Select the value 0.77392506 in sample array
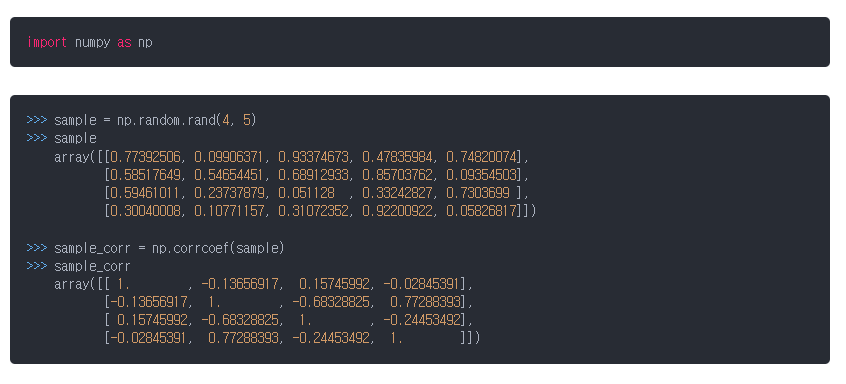 click(146, 157)
